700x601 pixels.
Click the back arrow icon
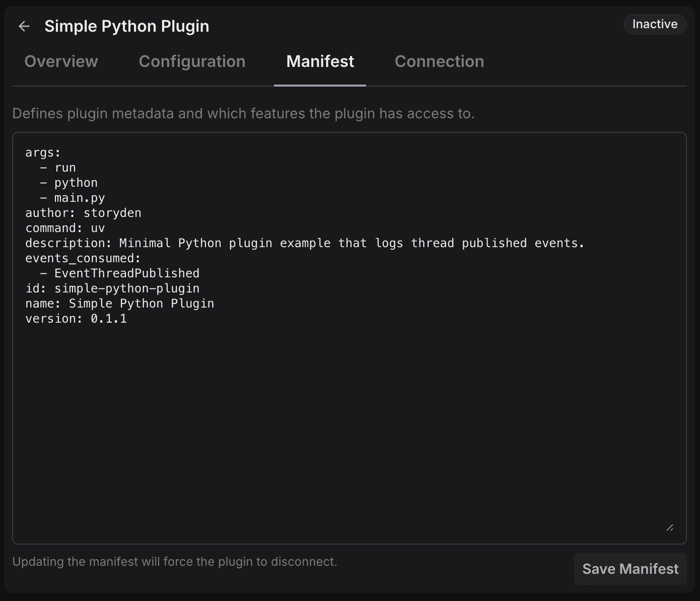pos(24,26)
